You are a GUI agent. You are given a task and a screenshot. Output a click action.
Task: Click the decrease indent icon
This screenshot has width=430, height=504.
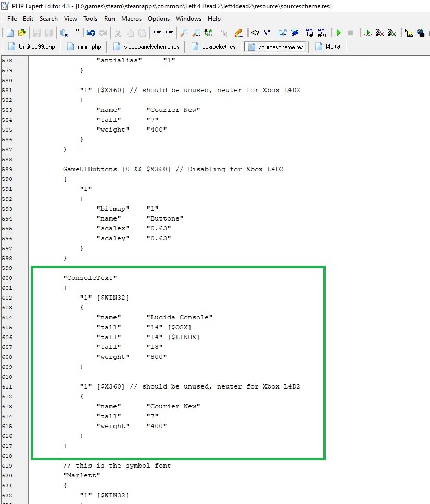[158, 33]
